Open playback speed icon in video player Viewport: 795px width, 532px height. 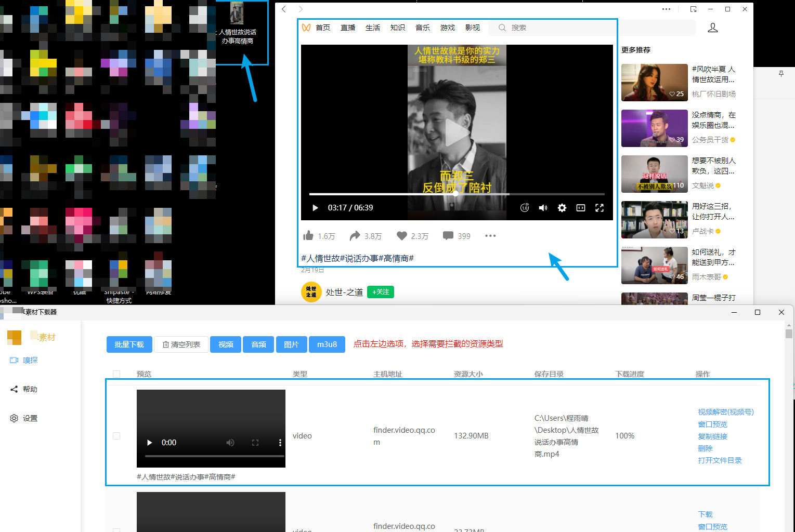(525, 208)
